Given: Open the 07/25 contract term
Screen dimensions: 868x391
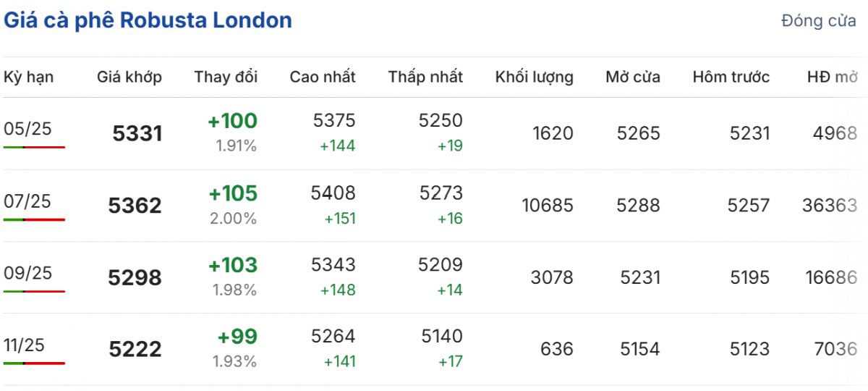Looking at the screenshot, I should 27,201.
